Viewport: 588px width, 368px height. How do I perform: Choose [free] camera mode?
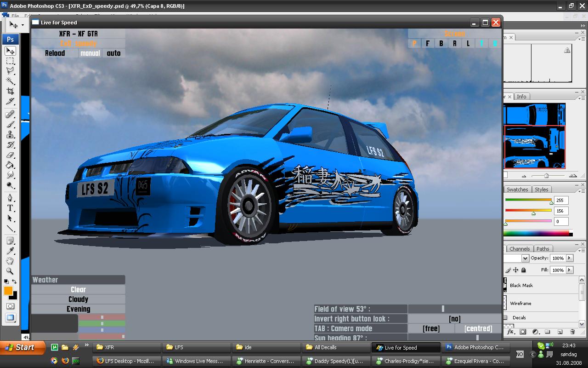click(431, 328)
